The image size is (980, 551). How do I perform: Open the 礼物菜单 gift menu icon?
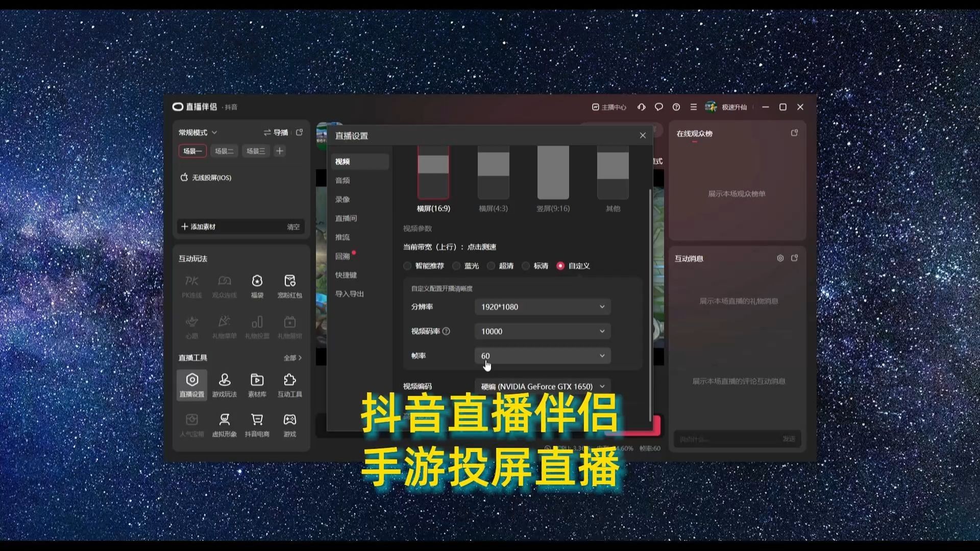pyautogui.click(x=225, y=328)
